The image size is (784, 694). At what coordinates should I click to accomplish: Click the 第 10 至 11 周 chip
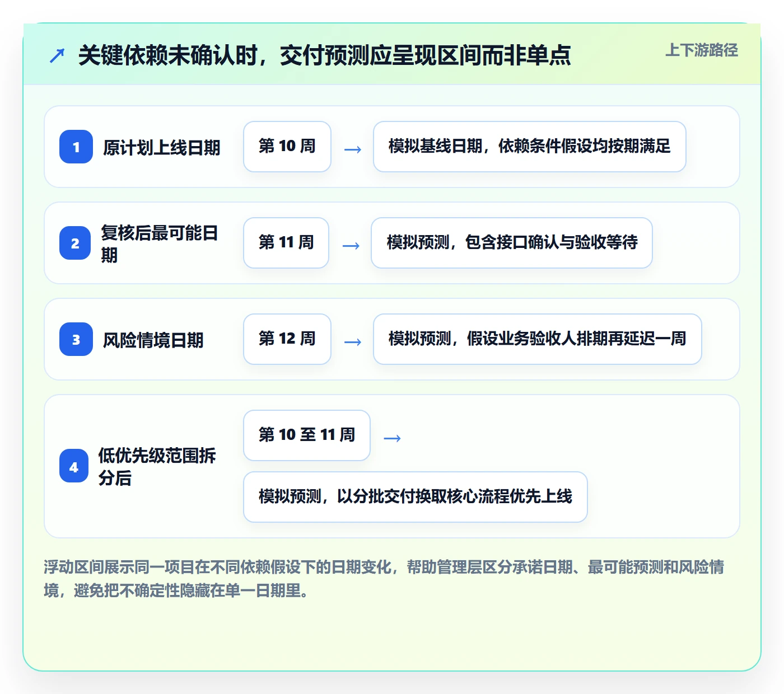tap(307, 435)
